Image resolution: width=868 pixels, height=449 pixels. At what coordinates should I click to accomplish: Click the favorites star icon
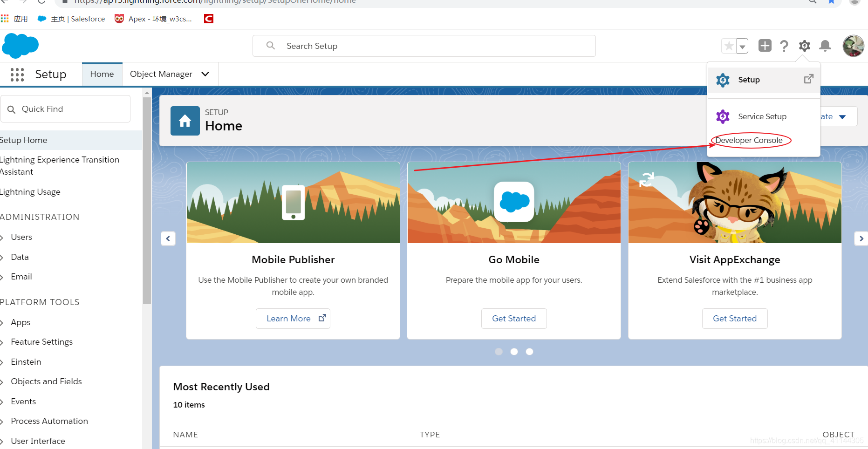tap(729, 46)
